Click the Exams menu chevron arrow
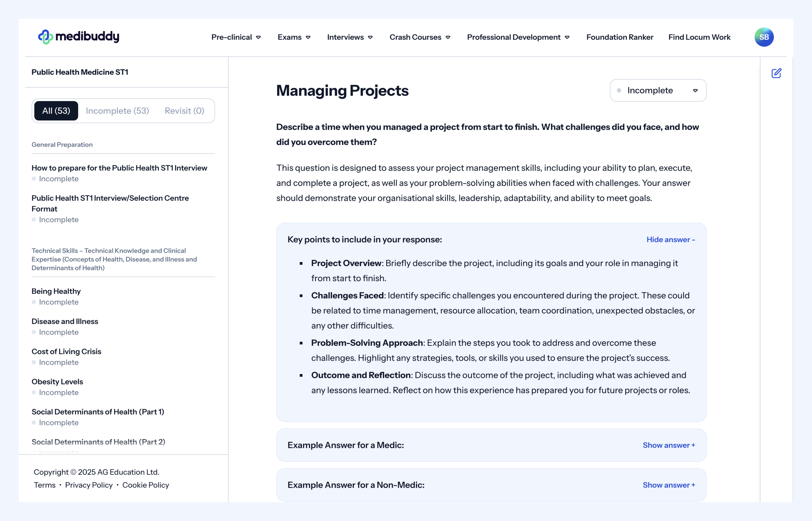The height and width of the screenshot is (521, 812). 308,38
